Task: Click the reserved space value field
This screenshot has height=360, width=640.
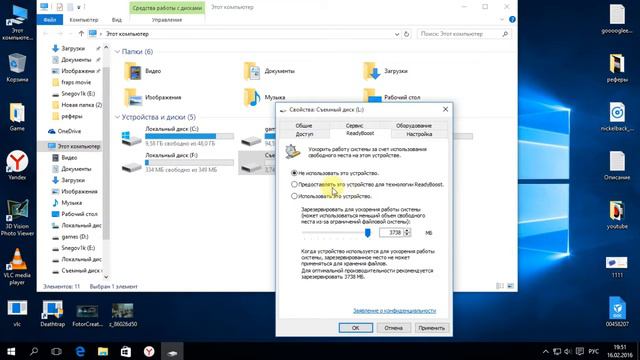Action: click(x=391, y=233)
